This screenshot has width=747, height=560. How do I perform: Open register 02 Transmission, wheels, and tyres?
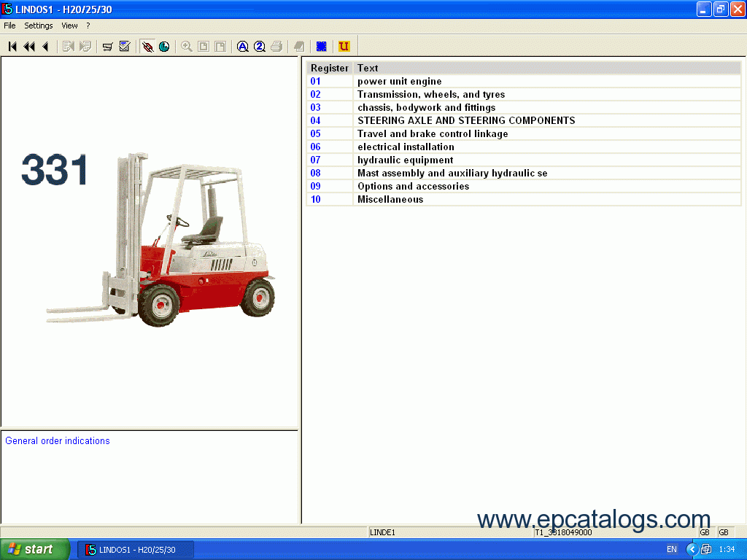pos(523,94)
